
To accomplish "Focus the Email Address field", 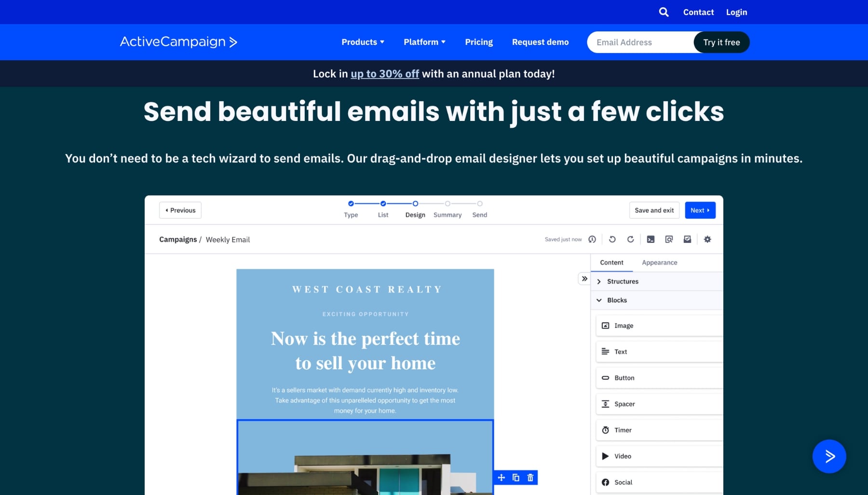I will [640, 42].
